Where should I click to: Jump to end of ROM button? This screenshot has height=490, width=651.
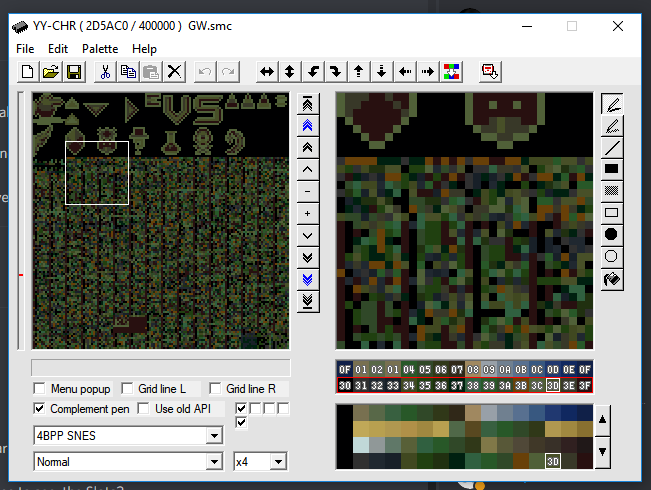(x=308, y=301)
